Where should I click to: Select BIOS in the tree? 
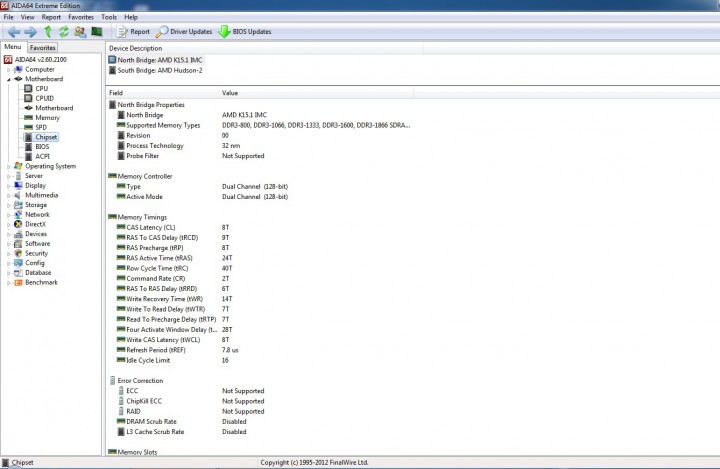[x=42, y=147]
